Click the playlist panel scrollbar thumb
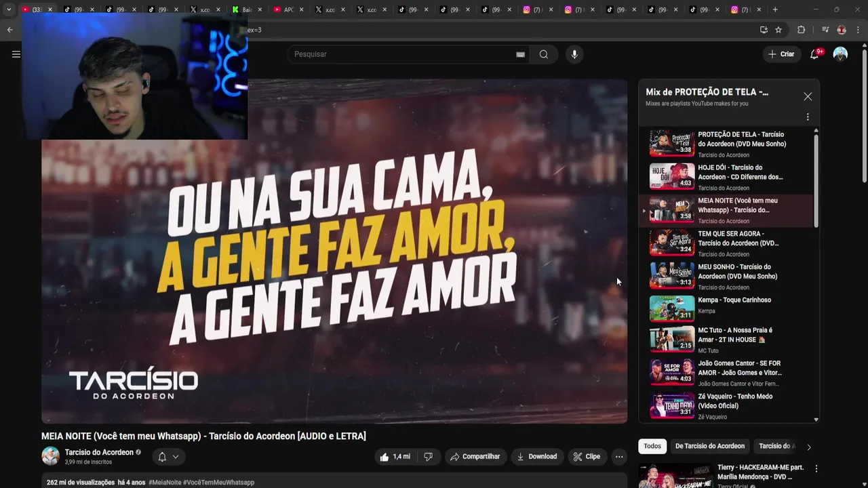868x488 pixels. (x=816, y=180)
